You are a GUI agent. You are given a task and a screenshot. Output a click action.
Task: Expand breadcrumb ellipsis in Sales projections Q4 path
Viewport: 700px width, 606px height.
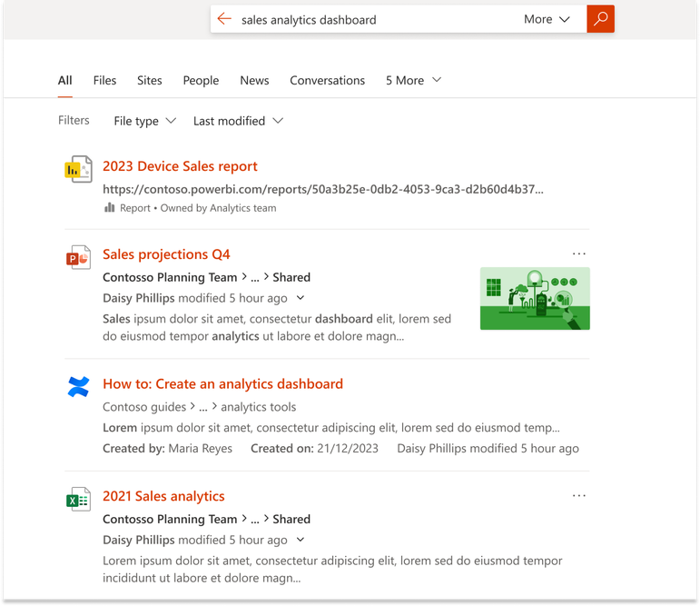(255, 278)
